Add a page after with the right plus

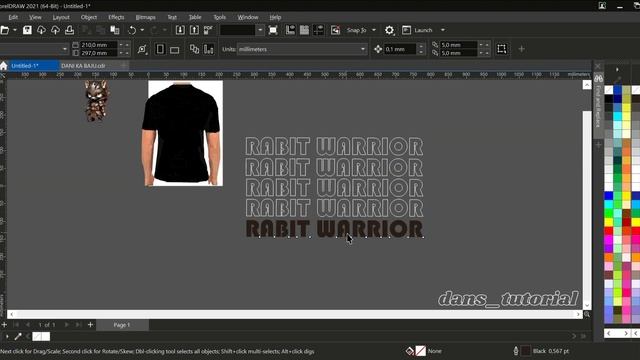tap(90, 325)
